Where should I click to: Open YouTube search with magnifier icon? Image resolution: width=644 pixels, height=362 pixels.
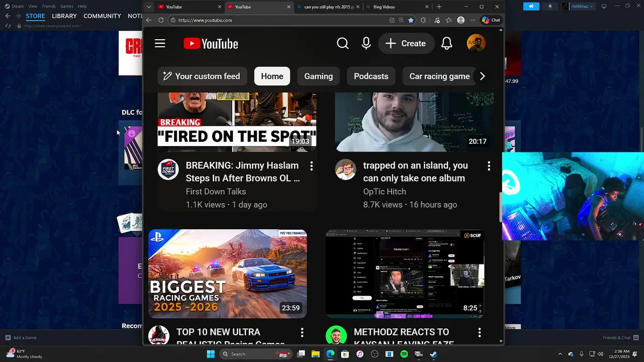343,44
